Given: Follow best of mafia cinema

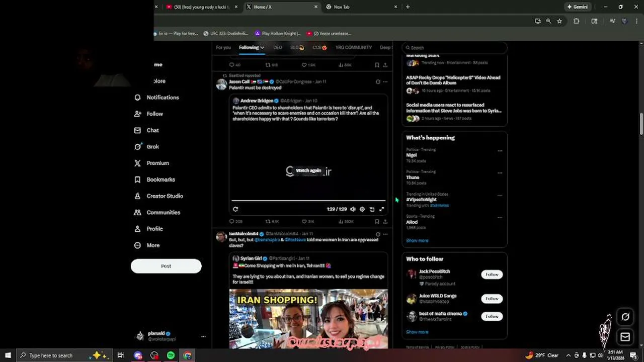Looking at the screenshot, I should pyautogui.click(x=492, y=316).
